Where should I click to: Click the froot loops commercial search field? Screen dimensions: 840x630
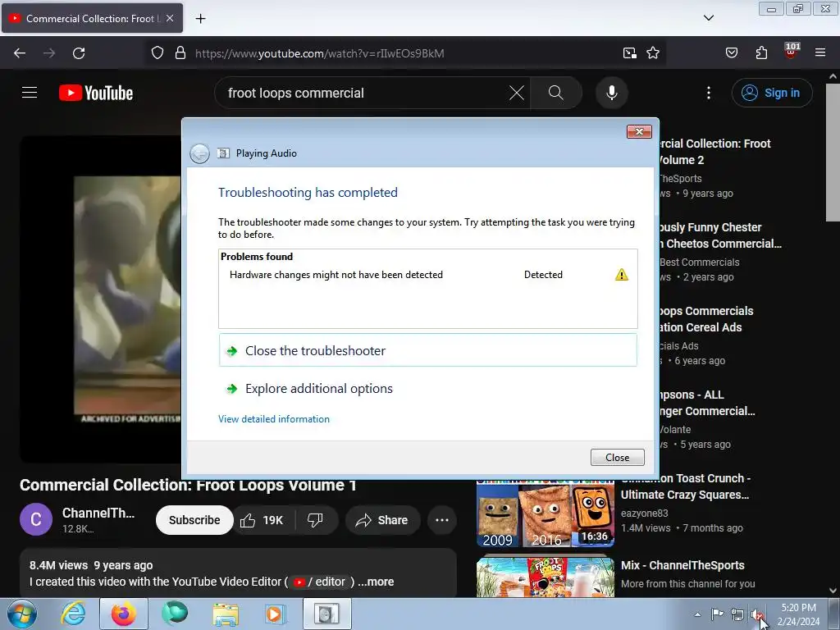point(364,93)
